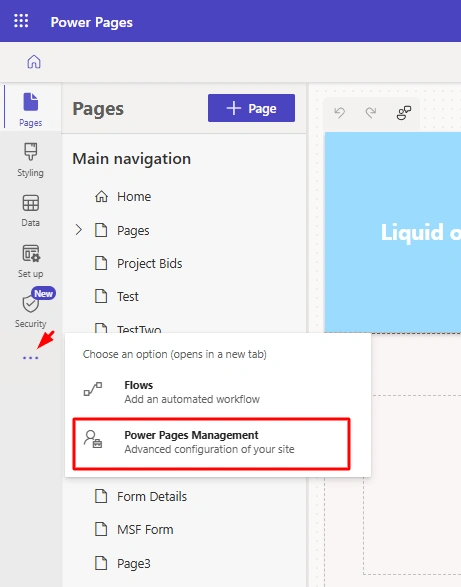
Task: Click the New badge on Security
Action: tap(43, 294)
